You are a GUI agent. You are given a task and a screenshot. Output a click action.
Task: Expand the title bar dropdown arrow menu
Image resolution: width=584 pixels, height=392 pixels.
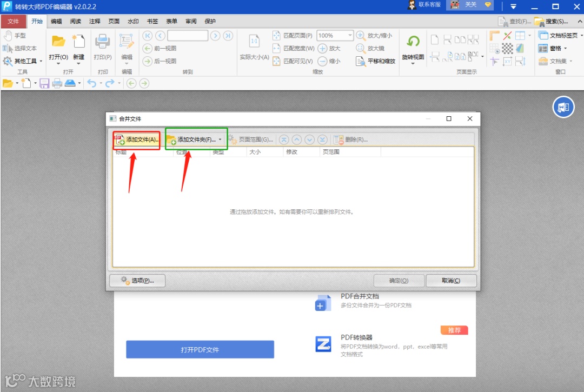click(513, 6)
